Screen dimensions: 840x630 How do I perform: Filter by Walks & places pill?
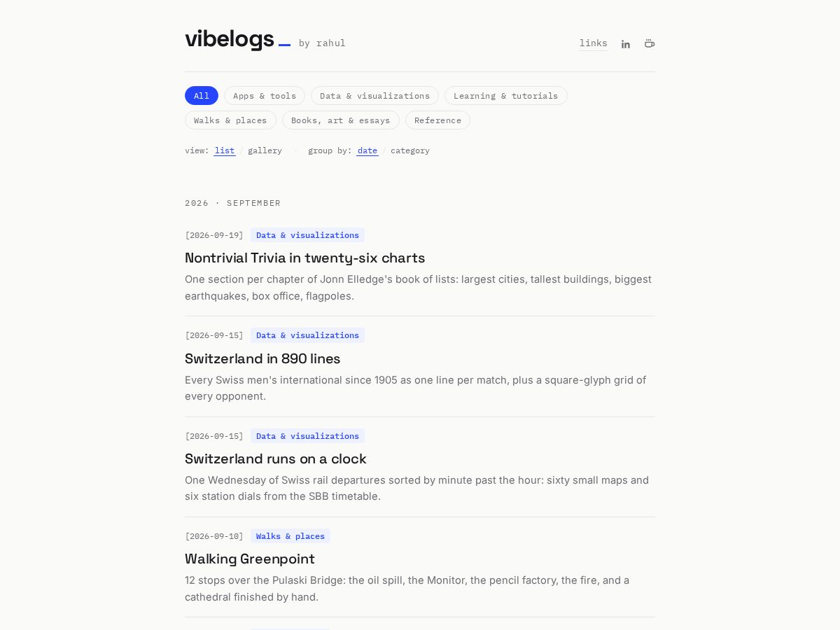click(230, 120)
